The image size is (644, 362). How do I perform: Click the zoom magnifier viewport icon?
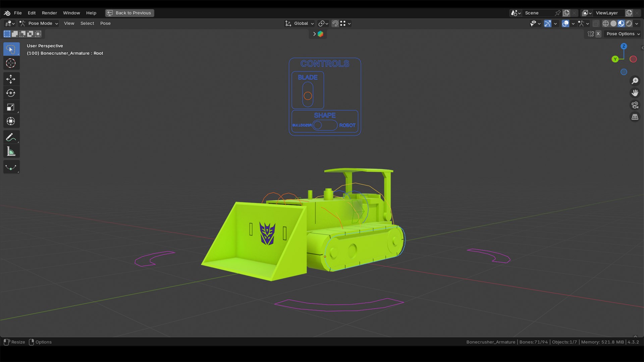point(635,81)
